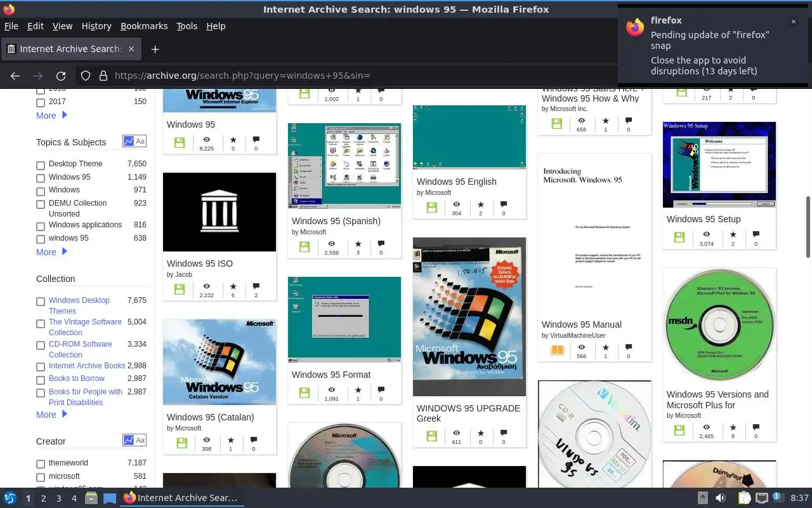Click the floppy icon under WINDOWS 95 UPGRADE Greek
Screen dimensions: 812x508
(x=432, y=436)
